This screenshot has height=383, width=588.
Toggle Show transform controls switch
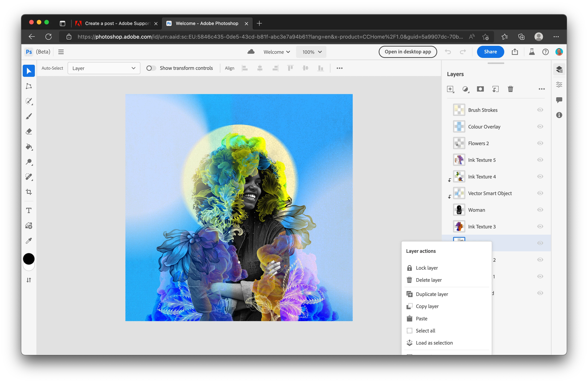(x=151, y=68)
